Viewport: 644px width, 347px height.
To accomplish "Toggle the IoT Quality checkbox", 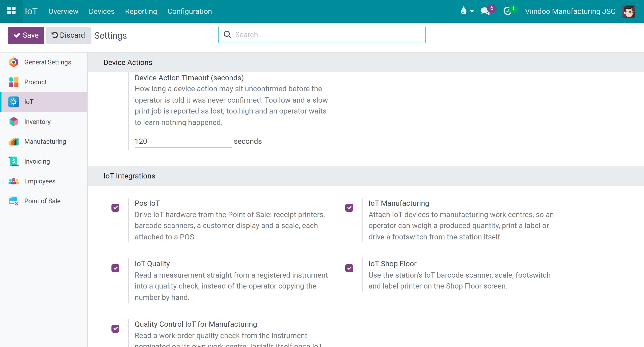I will (x=115, y=268).
